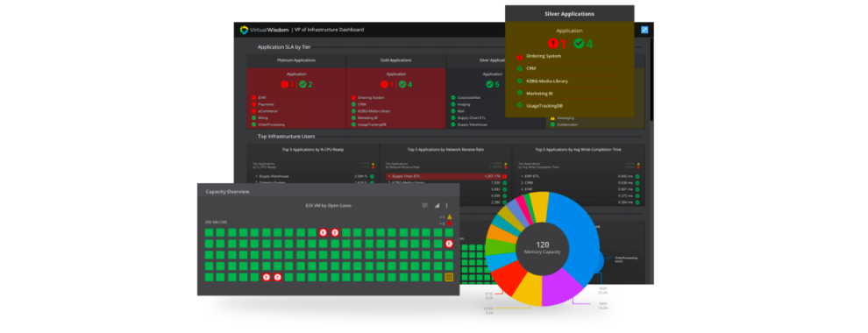Image resolution: width=868 pixels, height=333 pixels.
Task: Click the red status icon on Supply Chain ETL network row
Action: [x=504, y=176]
